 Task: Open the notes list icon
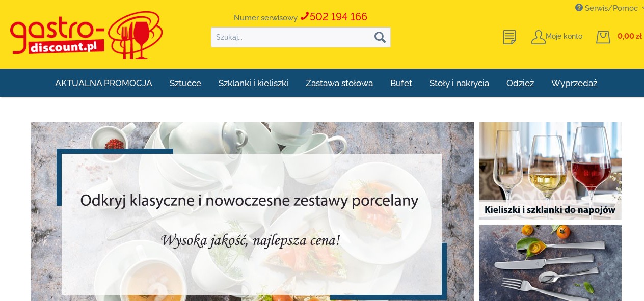[509, 37]
